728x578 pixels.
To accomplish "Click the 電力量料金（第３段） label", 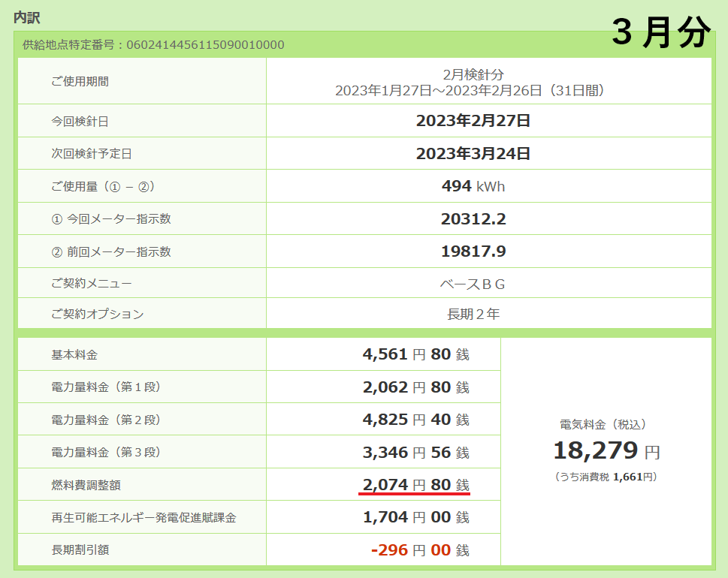I will click(106, 453).
